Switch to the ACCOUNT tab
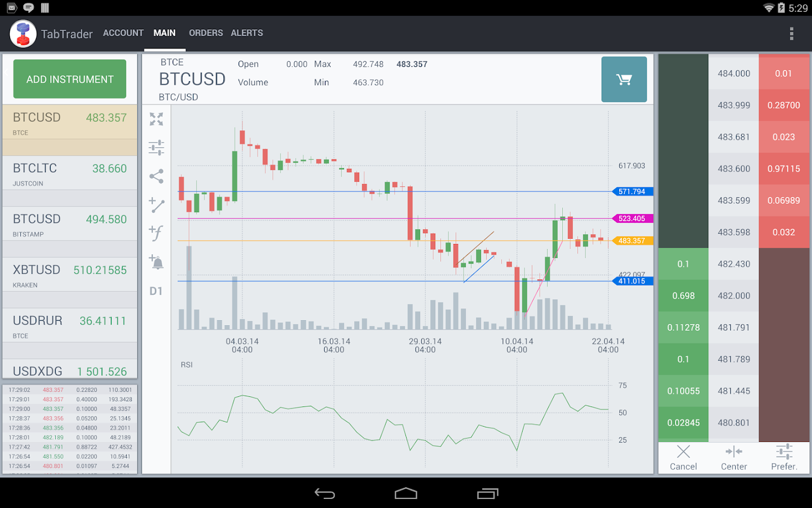This screenshot has width=812, height=508. point(123,33)
